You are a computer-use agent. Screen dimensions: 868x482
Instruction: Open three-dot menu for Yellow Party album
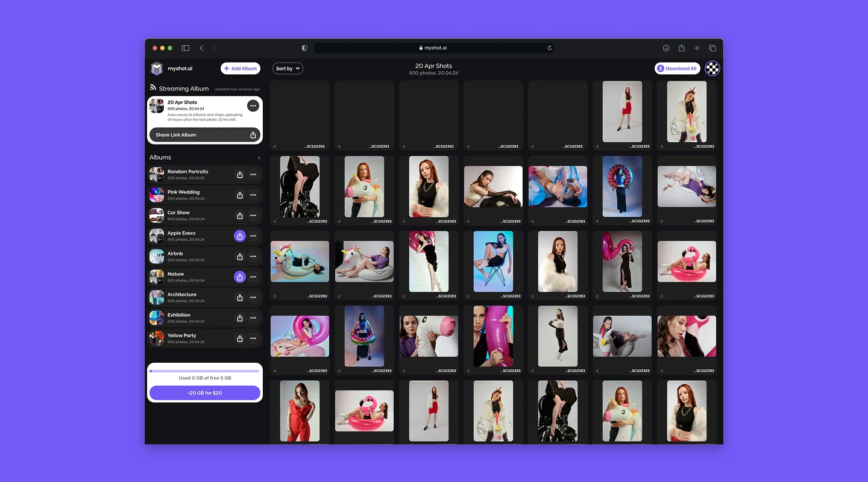pos(253,339)
